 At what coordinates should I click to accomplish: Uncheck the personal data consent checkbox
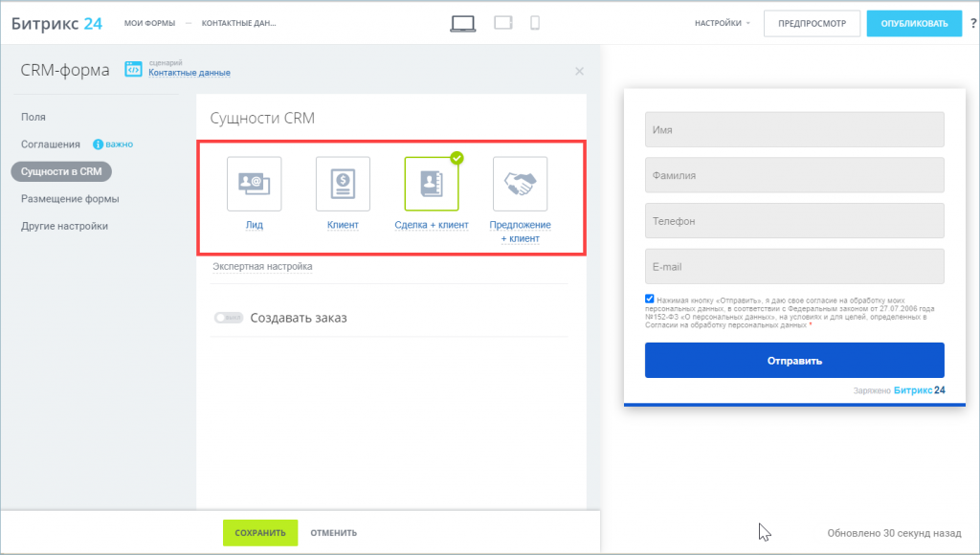650,299
